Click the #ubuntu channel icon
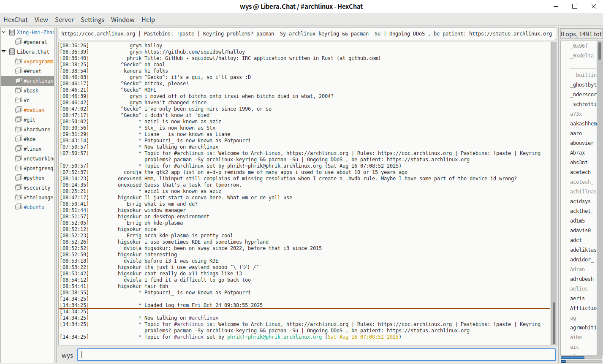Viewport: 603px width, 364px height. (19, 207)
